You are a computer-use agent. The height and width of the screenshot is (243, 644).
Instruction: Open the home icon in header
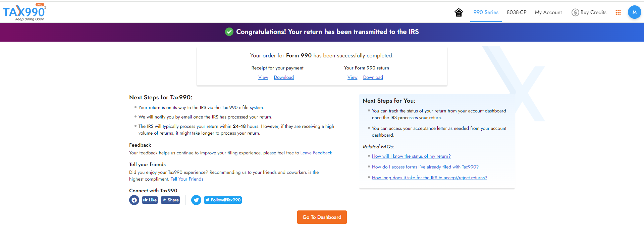(x=459, y=12)
